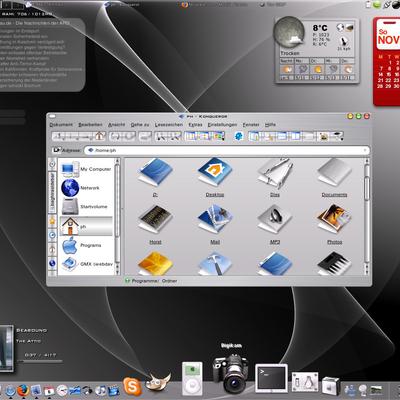Click the weather widget showing 8°C
400x400 pixels.
tap(317, 49)
